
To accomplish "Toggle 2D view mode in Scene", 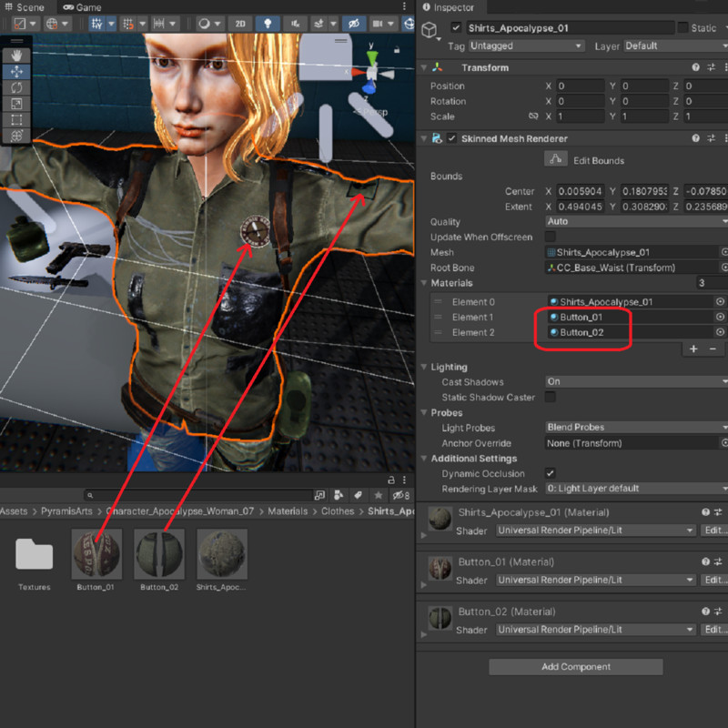I will pyautogui.click(x=239, y=24).
